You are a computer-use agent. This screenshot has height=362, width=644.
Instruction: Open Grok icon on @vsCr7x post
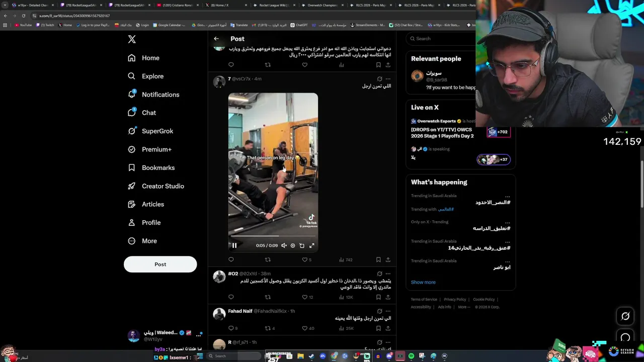click(379, 79)
